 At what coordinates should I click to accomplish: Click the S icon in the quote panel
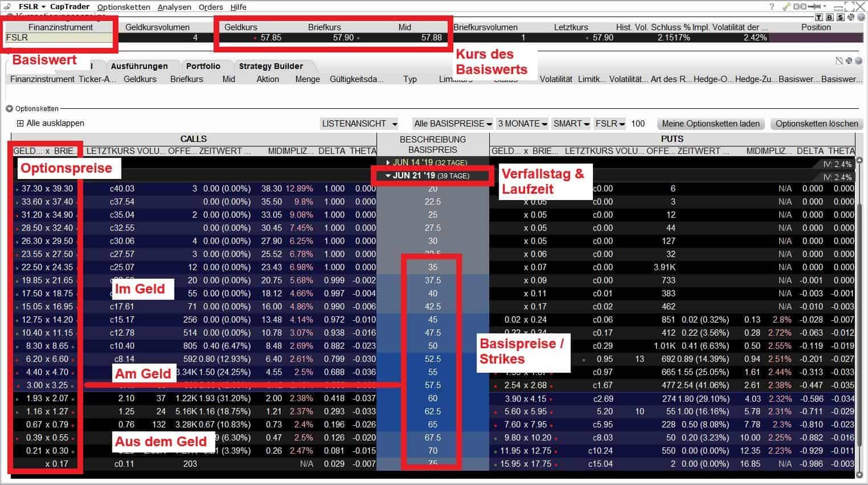coord(840,17)
